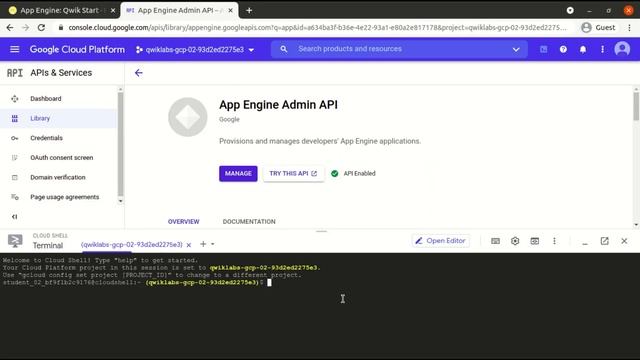Click Open Editor button
The width and height of the screenshot is (640, 360).
(x=441, y=241)
